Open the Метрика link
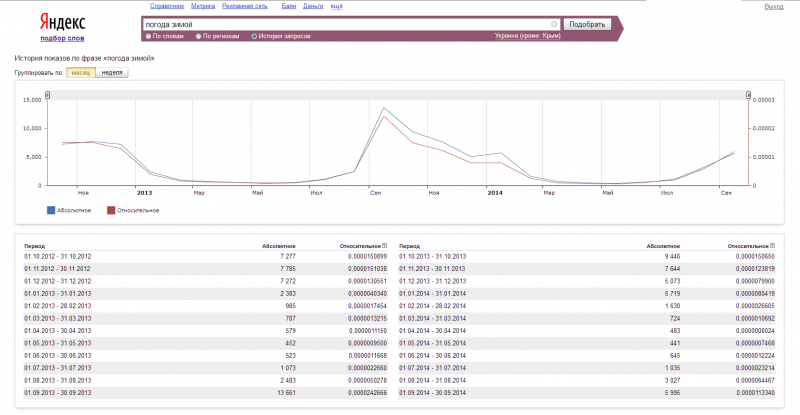The image size is (800, 415). (x=203, y=6)
